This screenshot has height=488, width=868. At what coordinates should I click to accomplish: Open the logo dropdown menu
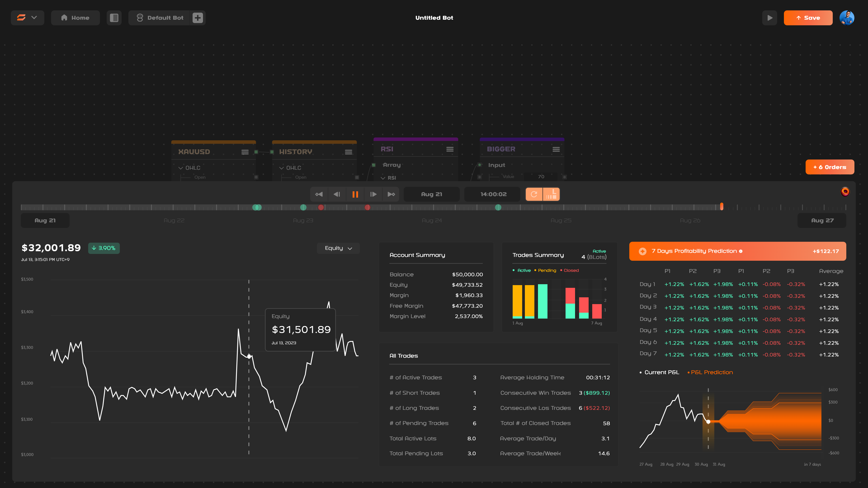[x=27, y=18]
